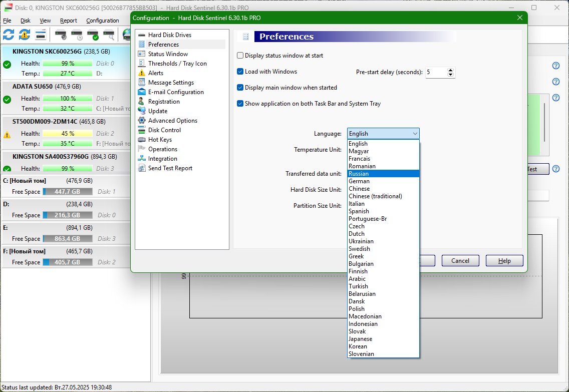Enable Display status window at start

pos(240,56)
